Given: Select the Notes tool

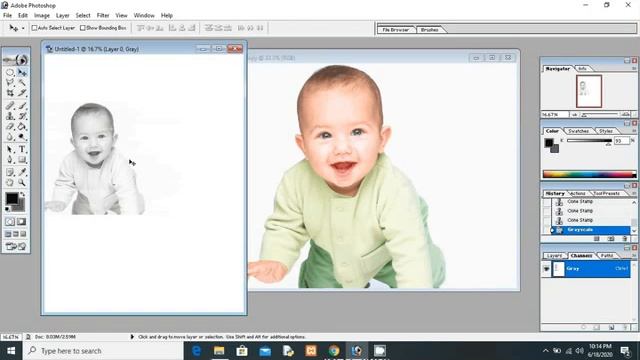Looking at the screenshot, I should point(10,172).
